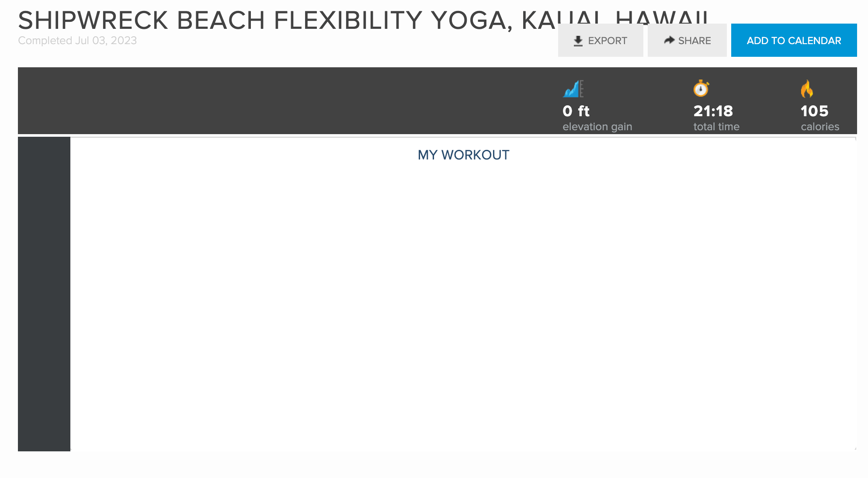Image resolution: width=868 pixels, height=478 pixels.
Task: Click the 'calories' label
Action: (x=820, y=127)
